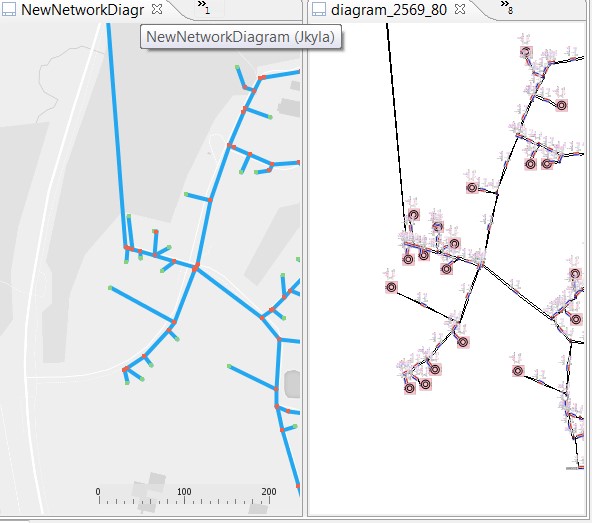
Task: Click the diagram icon on NewNetworkDiagr tab
Action: click(8, 9)
